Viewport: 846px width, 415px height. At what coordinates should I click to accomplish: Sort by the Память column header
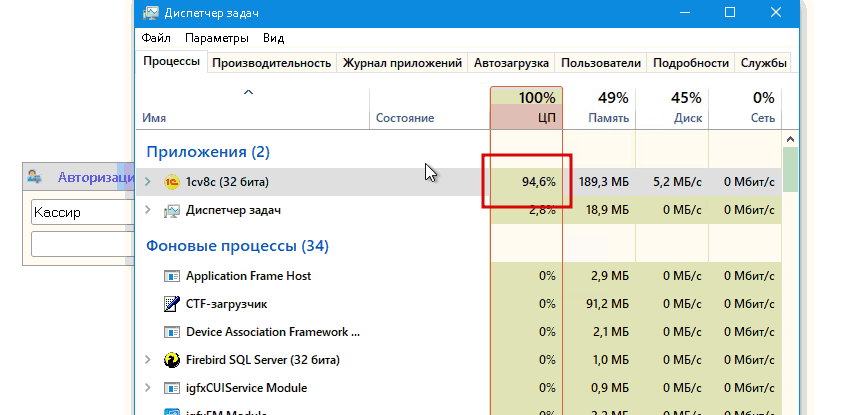[599, 108]
